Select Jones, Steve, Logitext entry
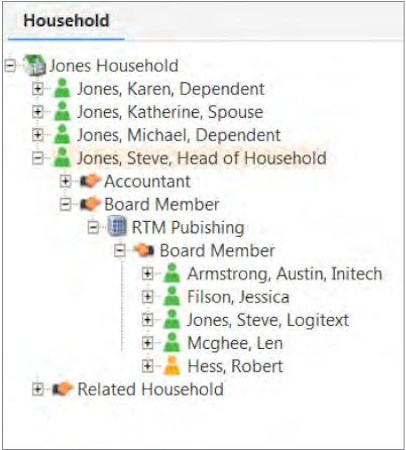Image resolution: width=406 pixels, height=450 pixels. pyautogui.click(x=268, y=320)
